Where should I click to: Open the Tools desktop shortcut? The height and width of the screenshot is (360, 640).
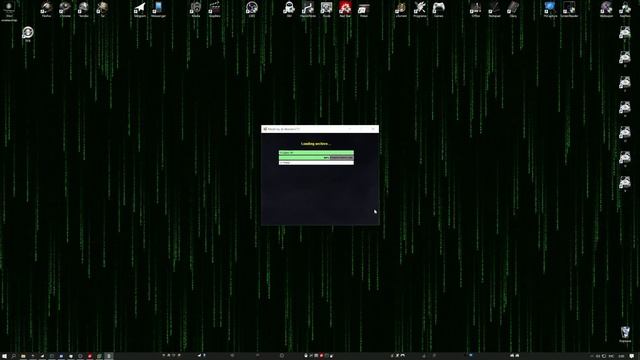point(327,9)
